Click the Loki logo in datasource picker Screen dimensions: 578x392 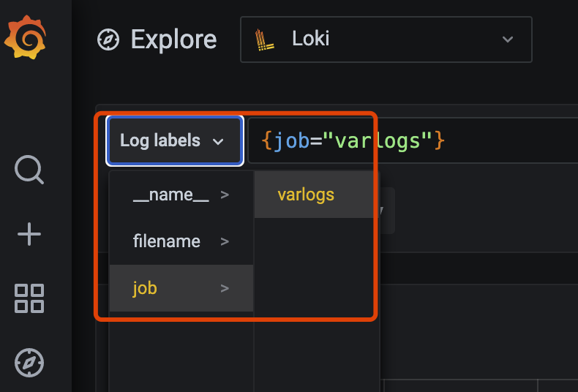pyautogui.click(x=264, y=39)
